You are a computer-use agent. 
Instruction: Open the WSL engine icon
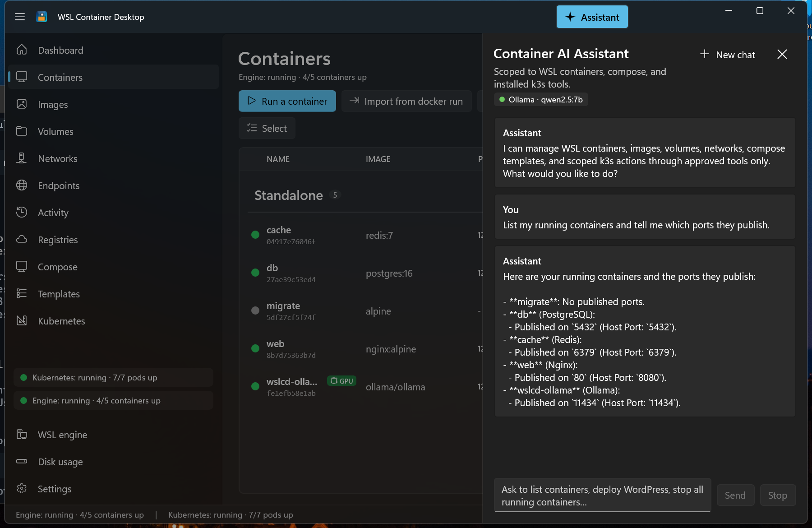(22, 434)
